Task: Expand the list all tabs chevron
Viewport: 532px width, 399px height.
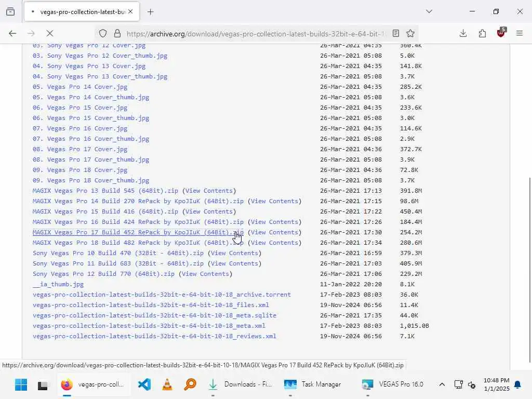Action: pyautogui.click(x=429, y=11)
